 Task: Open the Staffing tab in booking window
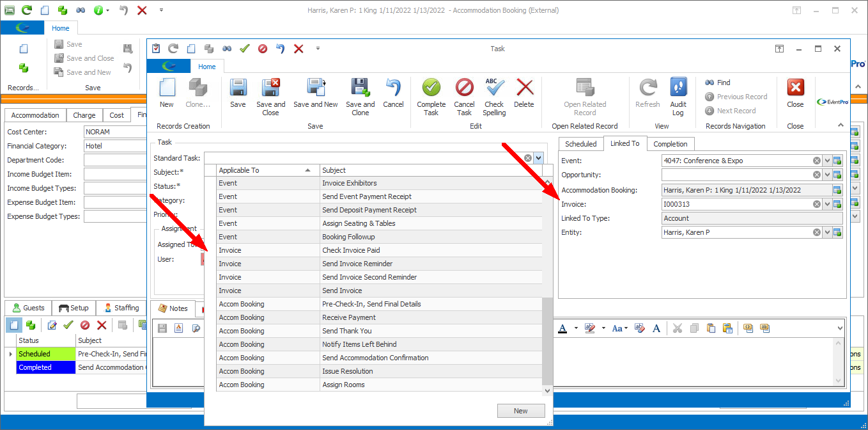pos(121,308)
